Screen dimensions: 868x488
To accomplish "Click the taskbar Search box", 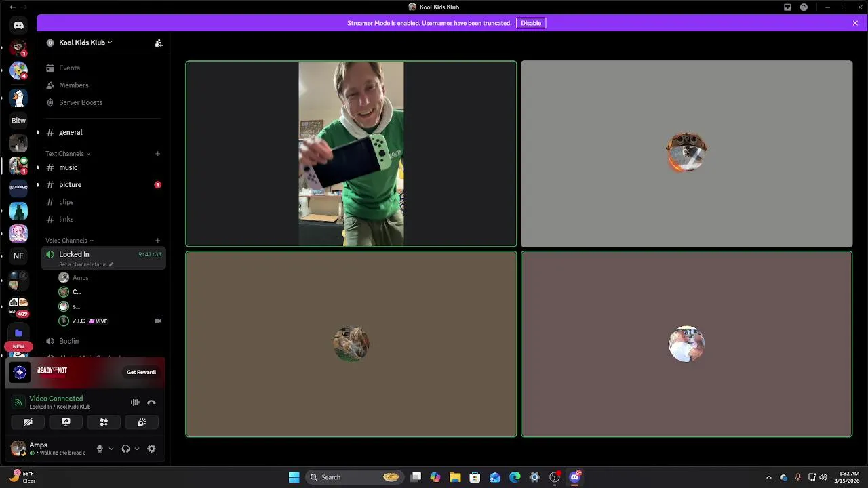I will pyautogui.click(x=355, y=477).
